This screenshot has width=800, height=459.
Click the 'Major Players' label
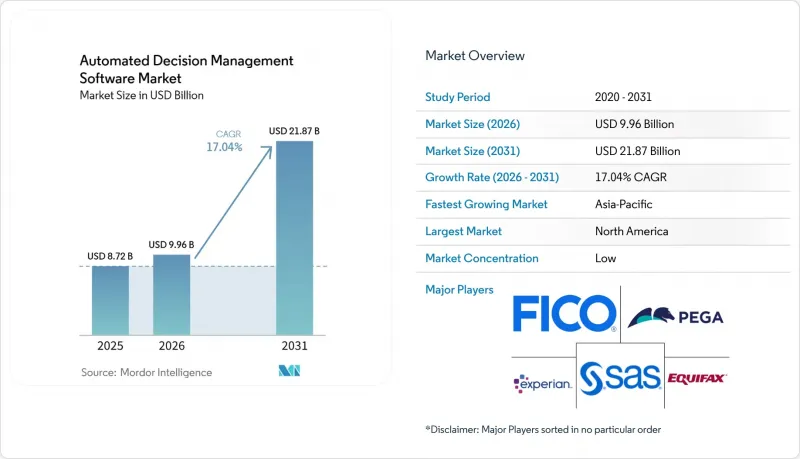[459, 290]
